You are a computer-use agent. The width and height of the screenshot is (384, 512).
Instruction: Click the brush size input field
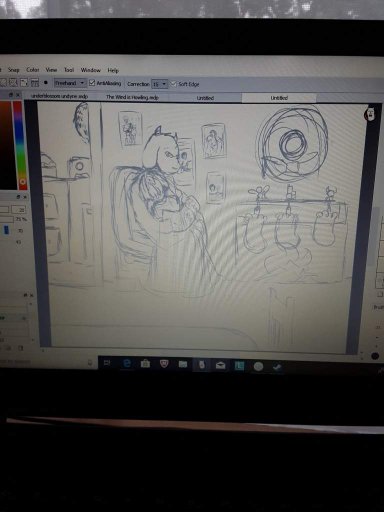click(x=19, y=210)
